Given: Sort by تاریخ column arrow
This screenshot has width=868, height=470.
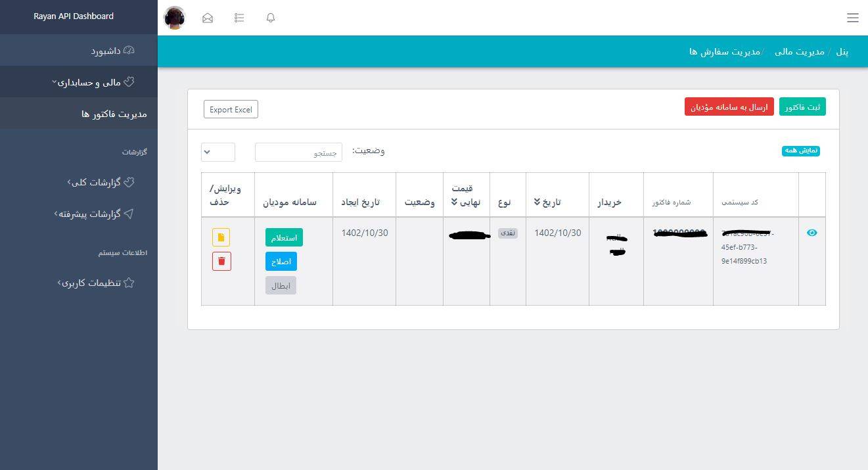Looking at the screenshot, I should coord(537,202).
